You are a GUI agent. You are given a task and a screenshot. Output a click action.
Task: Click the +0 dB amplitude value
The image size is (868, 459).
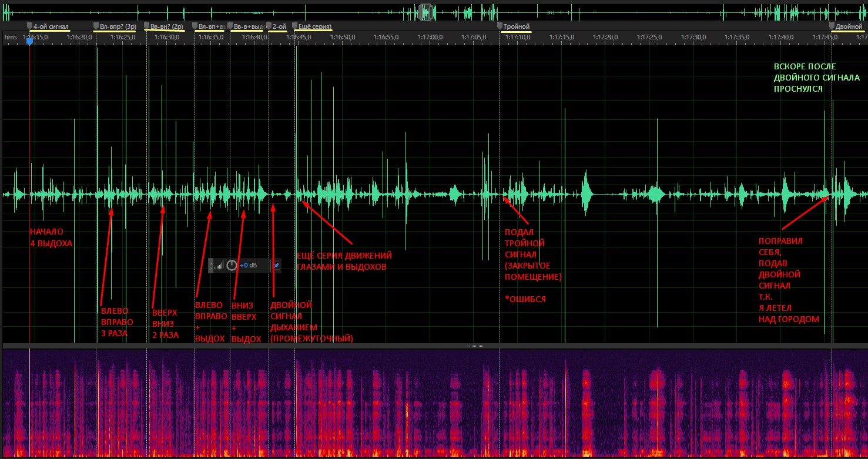click(x=248, y=266)
